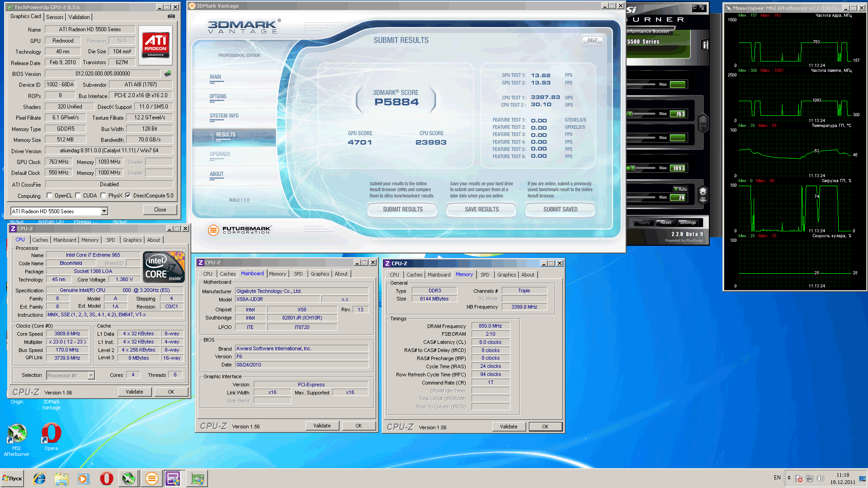Click the P5884 3DMark score value
Screen dimensions: 868x488
click(x=396, y=102)
